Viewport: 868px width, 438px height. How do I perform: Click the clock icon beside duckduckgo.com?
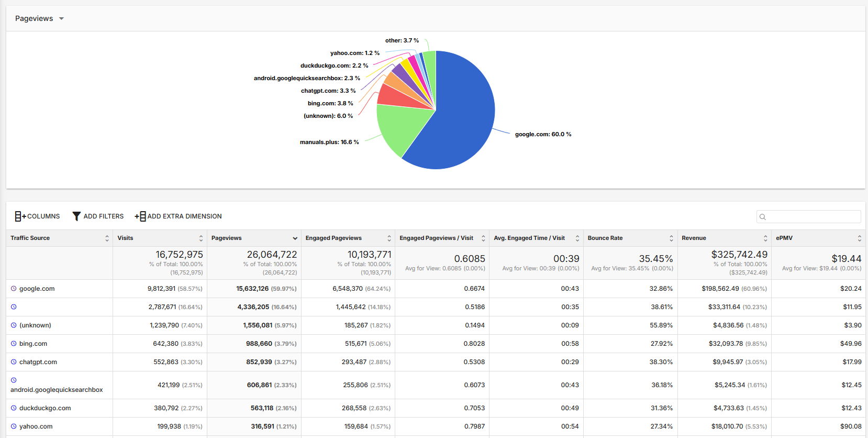pos(14,408)
